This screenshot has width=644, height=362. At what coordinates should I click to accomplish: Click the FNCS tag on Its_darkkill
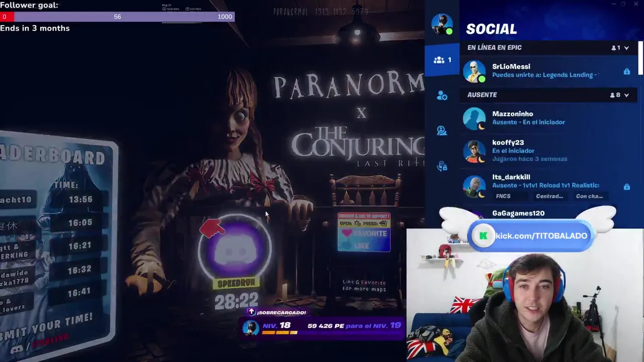pos(503,196)
